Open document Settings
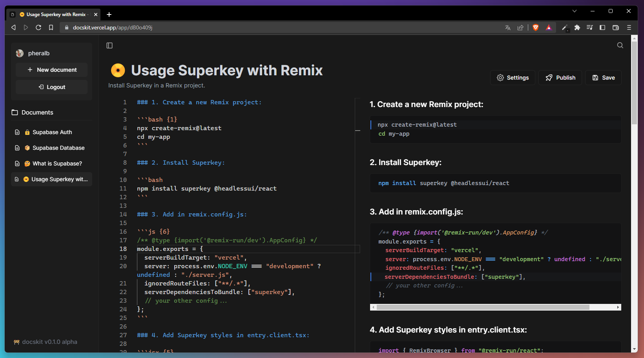The width and height of the screenshot is (644, 358). coord(513,78)
